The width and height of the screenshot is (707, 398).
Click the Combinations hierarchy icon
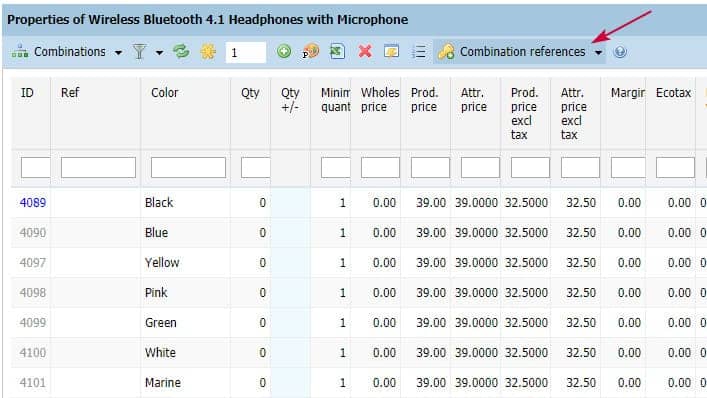coord(20,52)
